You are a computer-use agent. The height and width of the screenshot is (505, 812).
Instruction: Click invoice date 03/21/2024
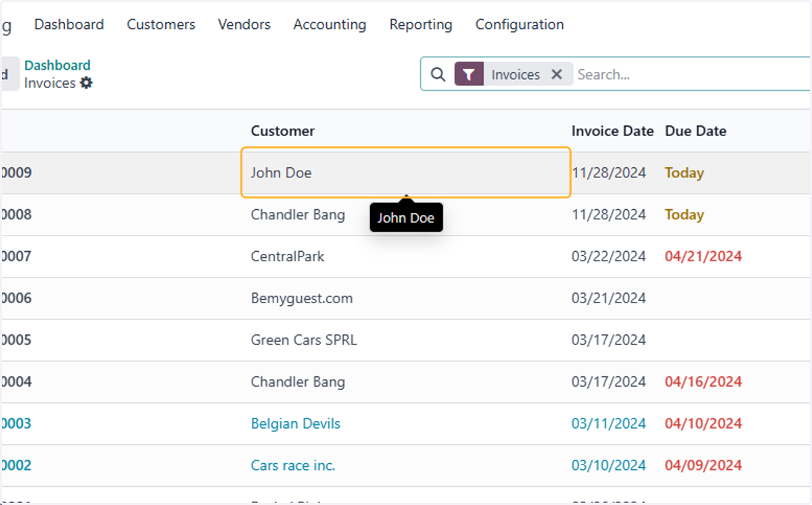coord(609,298)
